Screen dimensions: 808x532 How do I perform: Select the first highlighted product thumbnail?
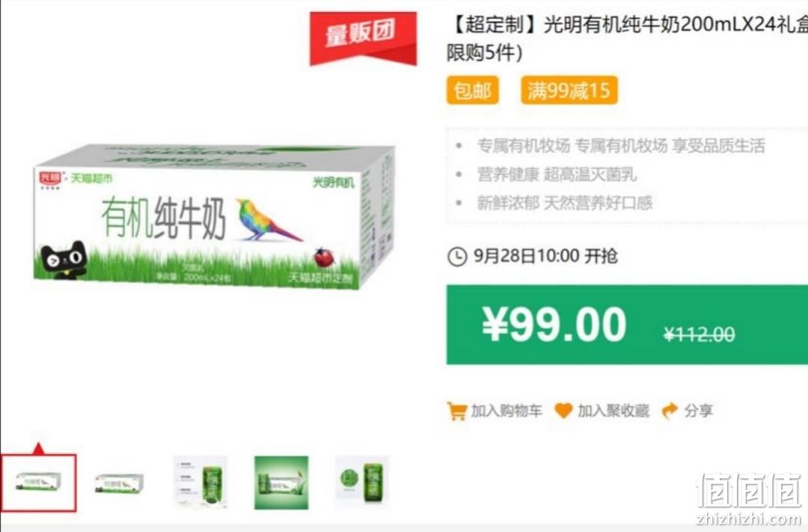[x=38, y=483]
